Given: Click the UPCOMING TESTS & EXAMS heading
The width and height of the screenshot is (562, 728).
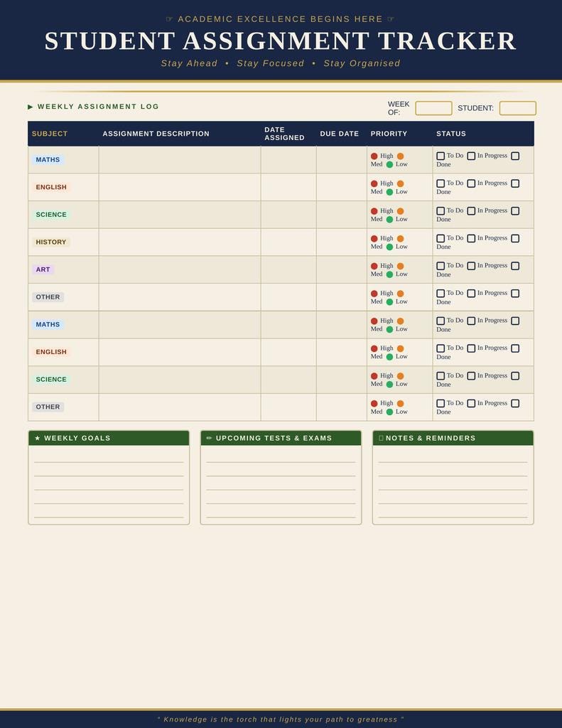Looking at the screenshot, I should pos(274,438).
